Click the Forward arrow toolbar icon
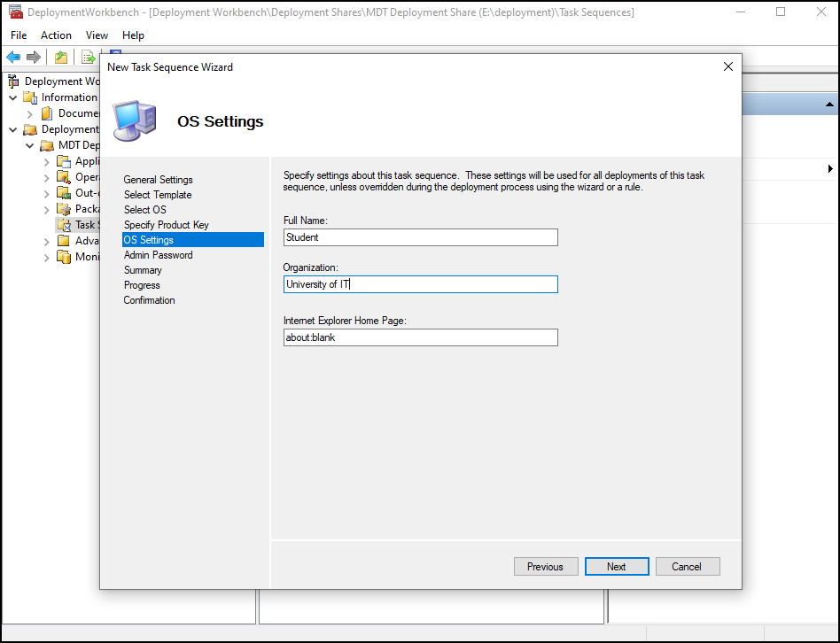840x643 pixels. tap(34, 58)
